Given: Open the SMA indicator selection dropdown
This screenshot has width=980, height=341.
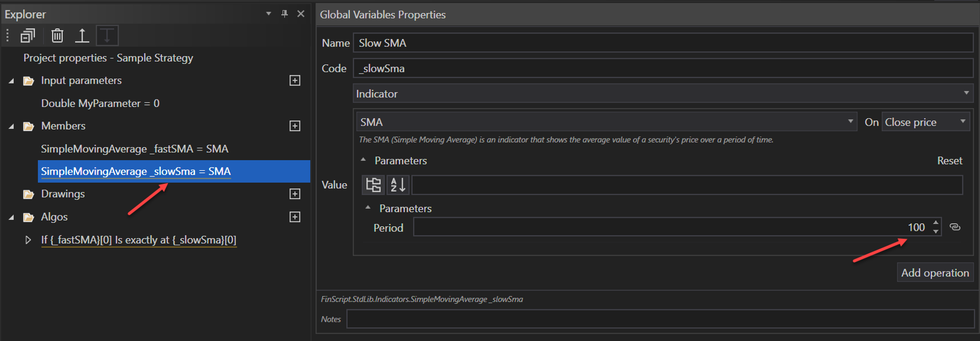Looking at the screenshot, I should click(x=850, y=122).
